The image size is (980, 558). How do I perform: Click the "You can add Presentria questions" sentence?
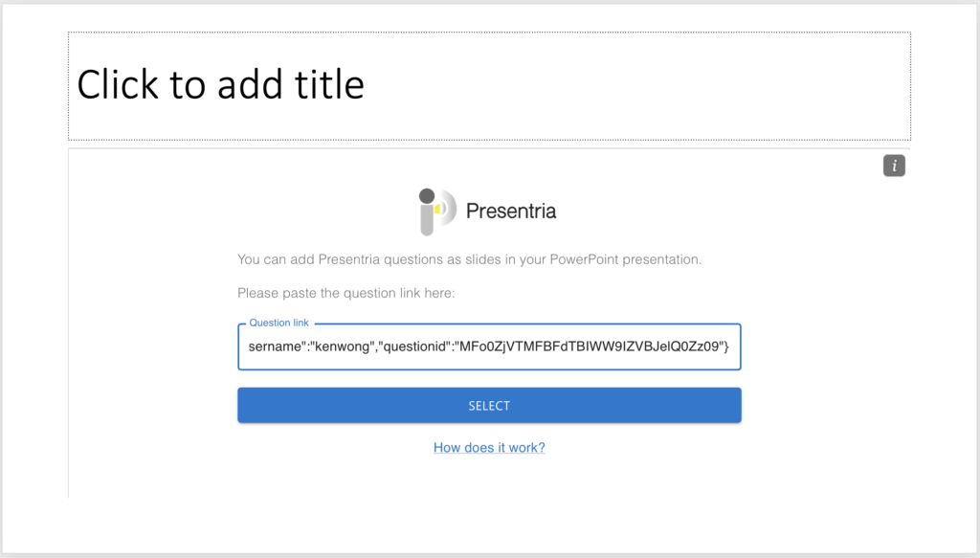[x=469, y=259]
